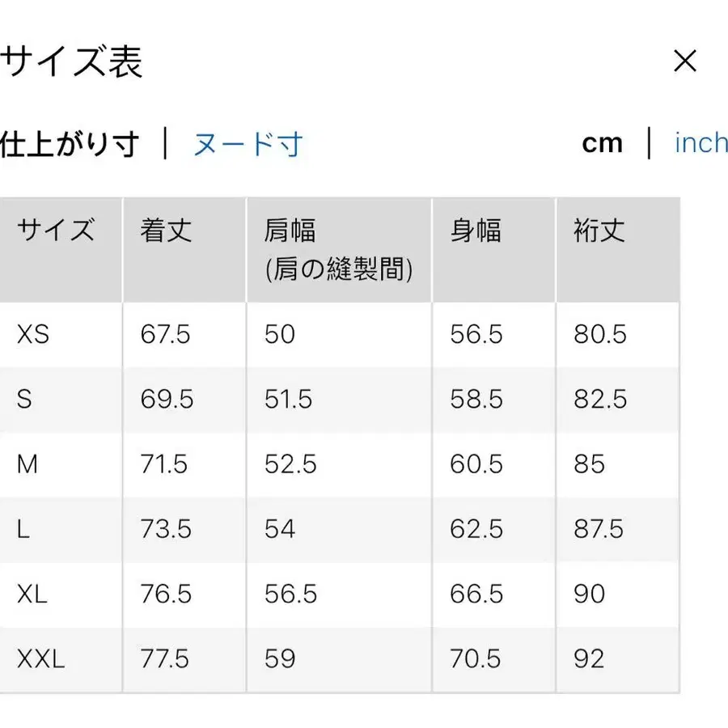Select the XXL size row
This screenshot has height=728, width=728.
(39, 659)
